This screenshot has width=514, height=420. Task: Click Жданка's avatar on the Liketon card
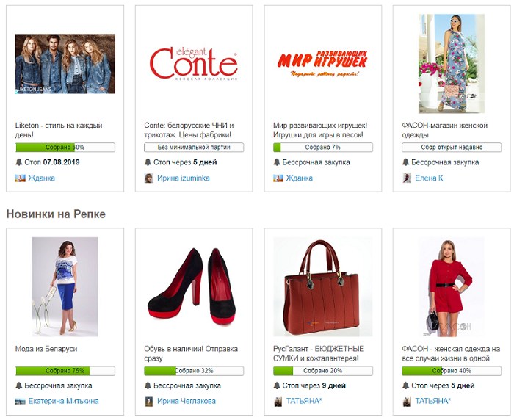[20, 178]
